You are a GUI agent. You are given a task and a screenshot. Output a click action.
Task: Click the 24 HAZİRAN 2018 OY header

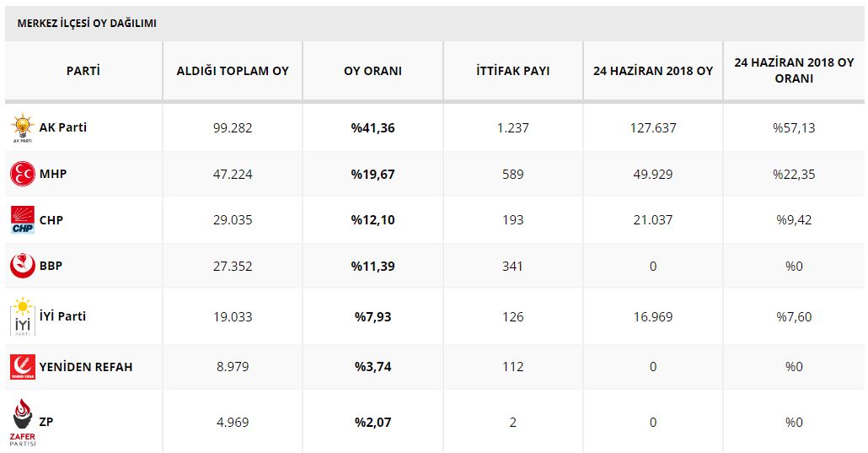tap(653, 71)
